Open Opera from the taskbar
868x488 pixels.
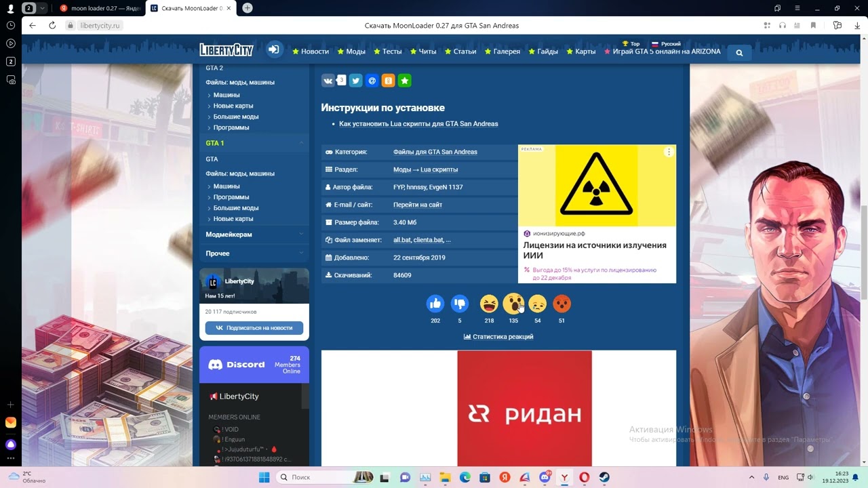pos(585,477)
